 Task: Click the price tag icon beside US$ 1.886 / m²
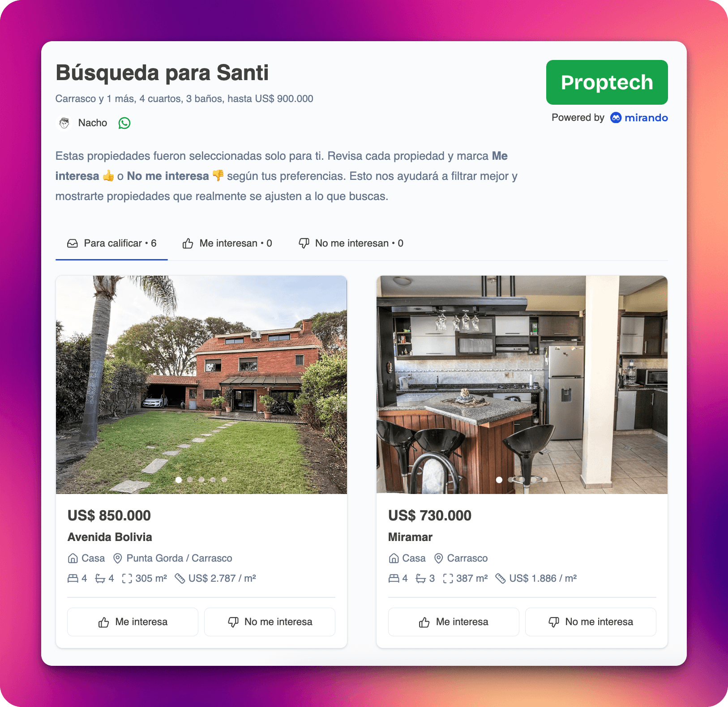point(500,579)
